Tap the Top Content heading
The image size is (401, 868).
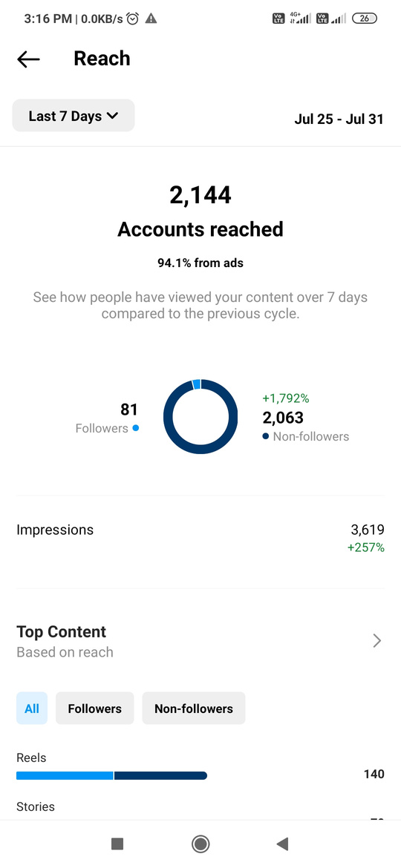[62, 631]
